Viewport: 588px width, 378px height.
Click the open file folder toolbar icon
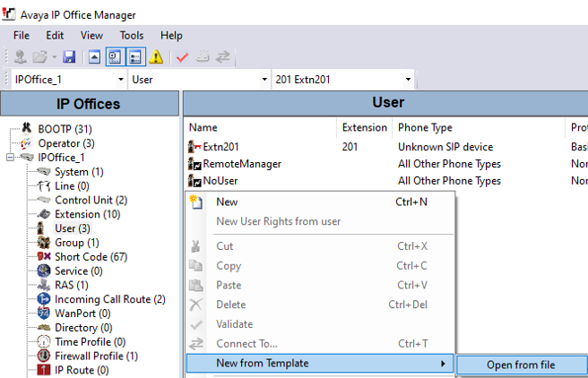click(x=39, y=57)
